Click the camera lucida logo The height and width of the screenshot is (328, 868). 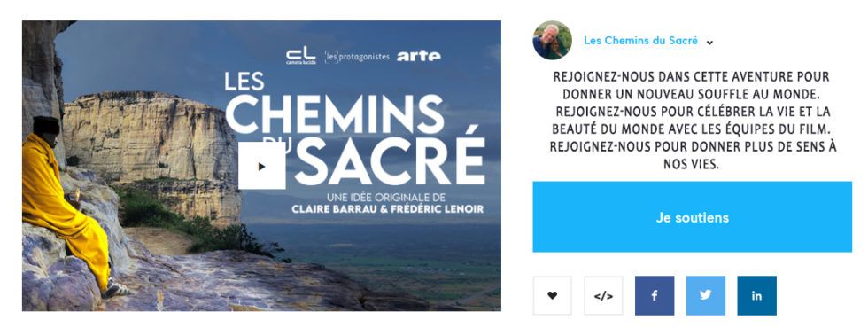tap(300, 56)
